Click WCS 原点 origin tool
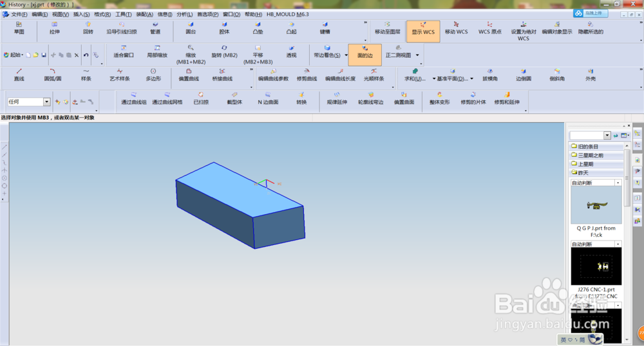Image resolution: width=644 pixels, height=346 pixels. (x=489, y=28)
